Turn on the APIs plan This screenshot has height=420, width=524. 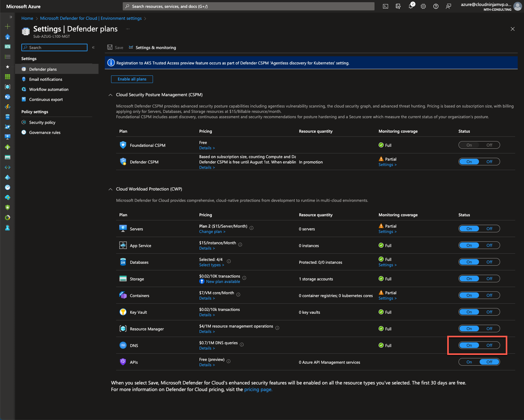(x=469, y=362)
